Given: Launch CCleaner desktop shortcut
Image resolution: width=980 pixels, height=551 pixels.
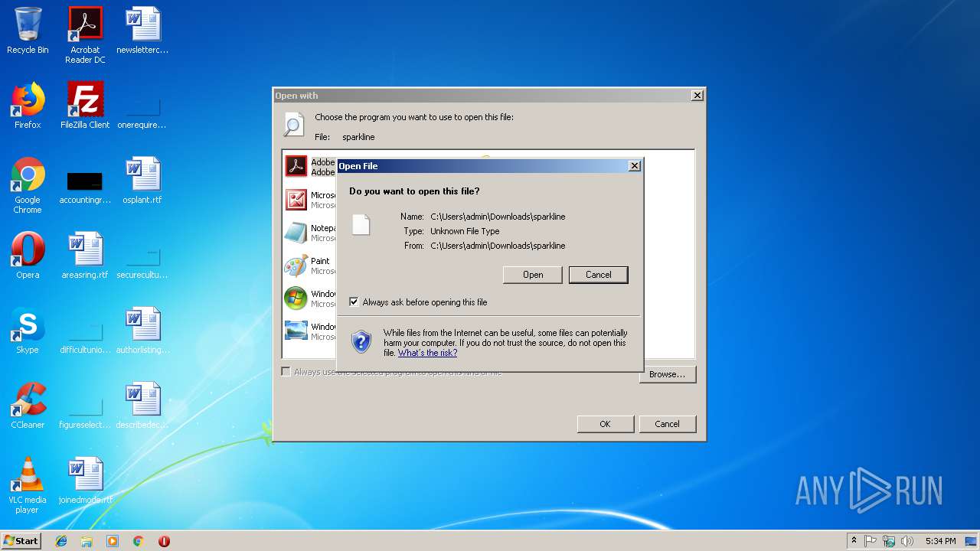Looking at the screenshot, I should click(x=28, y=406).
